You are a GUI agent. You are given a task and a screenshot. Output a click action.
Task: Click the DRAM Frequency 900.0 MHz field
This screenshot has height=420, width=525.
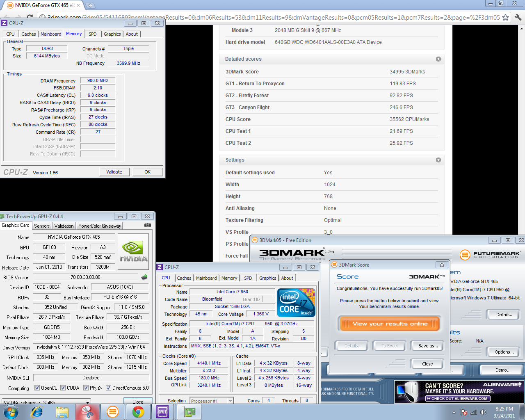coord(98,81)
